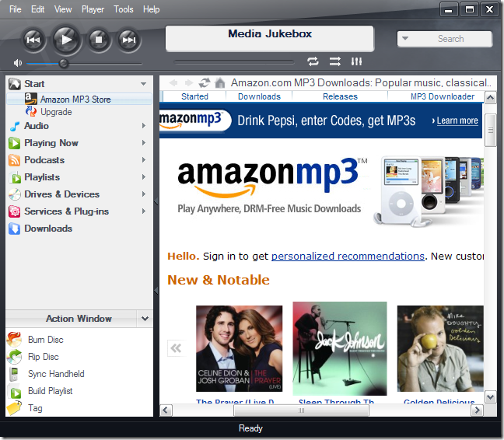Click the vertical scrollbar up arrow
Viewport: 504px width, 440px height.
(490, 97)
